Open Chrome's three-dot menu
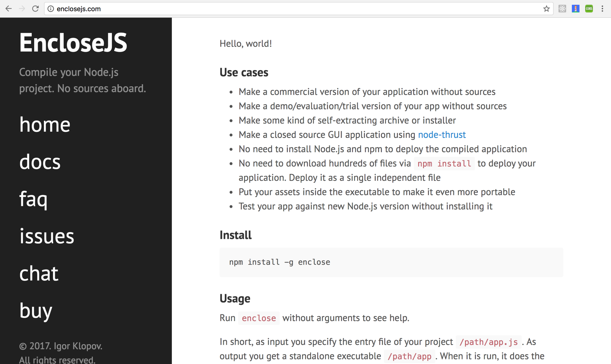This screenshot has width=611, height=364. coord(602,9)
